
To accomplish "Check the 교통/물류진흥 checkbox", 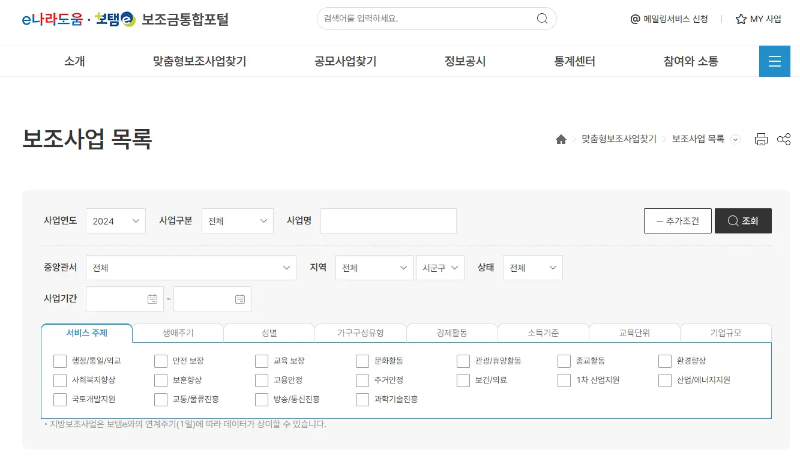I will [161, 399].
